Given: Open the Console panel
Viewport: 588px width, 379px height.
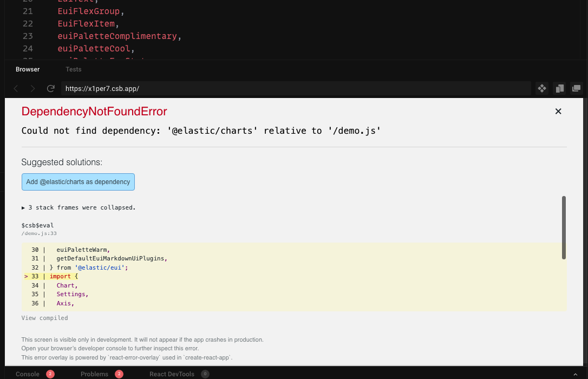Looking at the screenshot, I should (28, 374).
